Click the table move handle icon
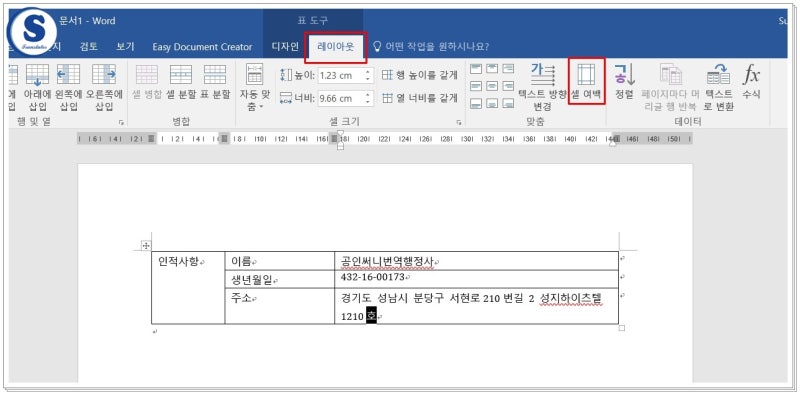 point(146,245)
